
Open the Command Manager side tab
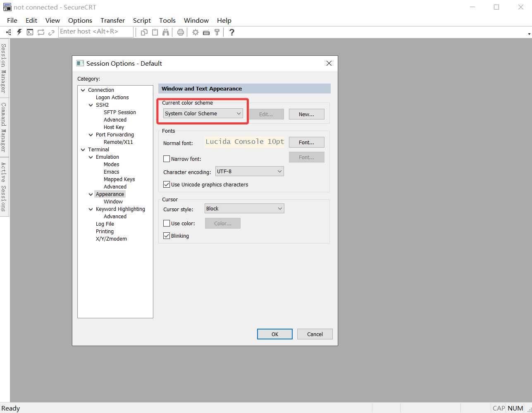pyautogui.click(x=4, y=127)
